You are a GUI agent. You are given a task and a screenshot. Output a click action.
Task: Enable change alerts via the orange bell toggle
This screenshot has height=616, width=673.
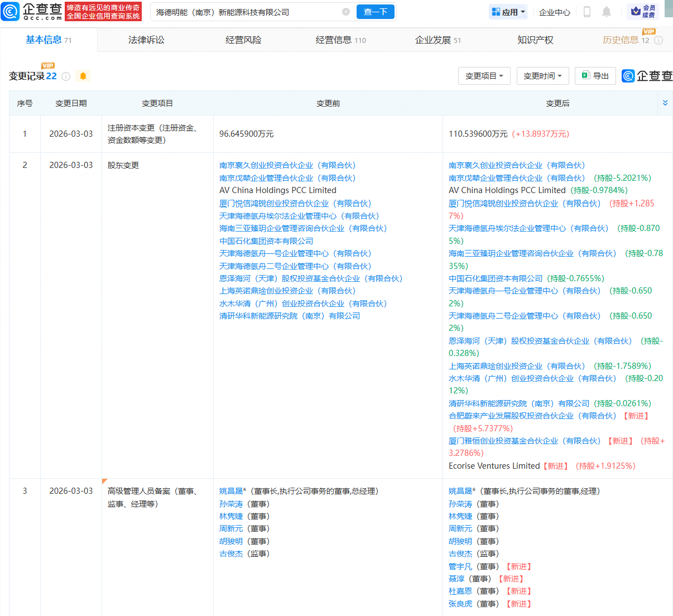tap(83, 76)
